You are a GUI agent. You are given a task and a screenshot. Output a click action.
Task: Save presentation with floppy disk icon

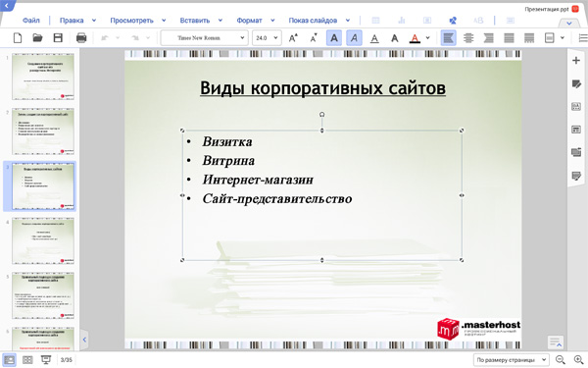[58, 38]
